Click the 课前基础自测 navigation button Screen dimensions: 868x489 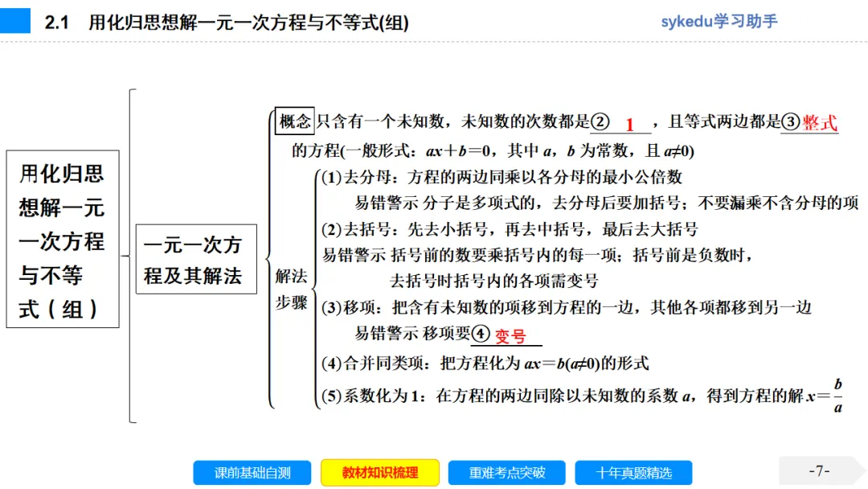[x=252, y=473]
